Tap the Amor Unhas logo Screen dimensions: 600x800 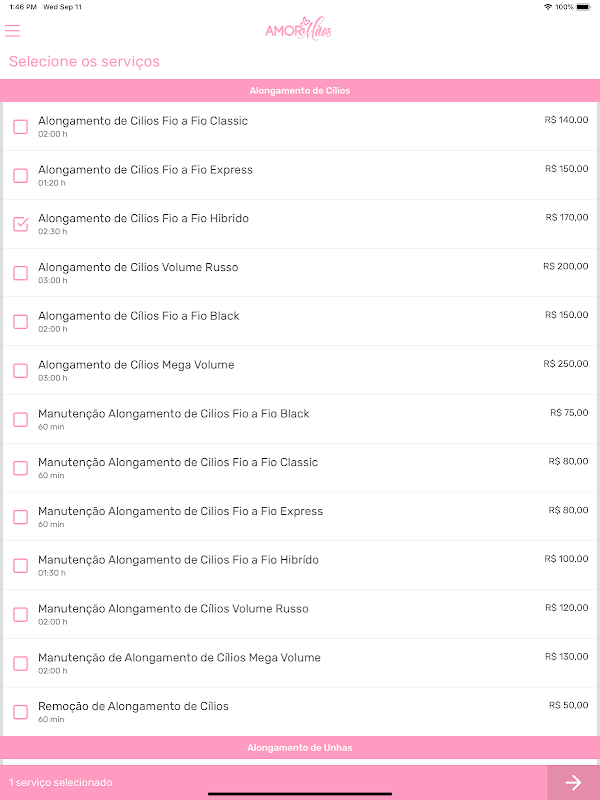[x=298, y=31]
